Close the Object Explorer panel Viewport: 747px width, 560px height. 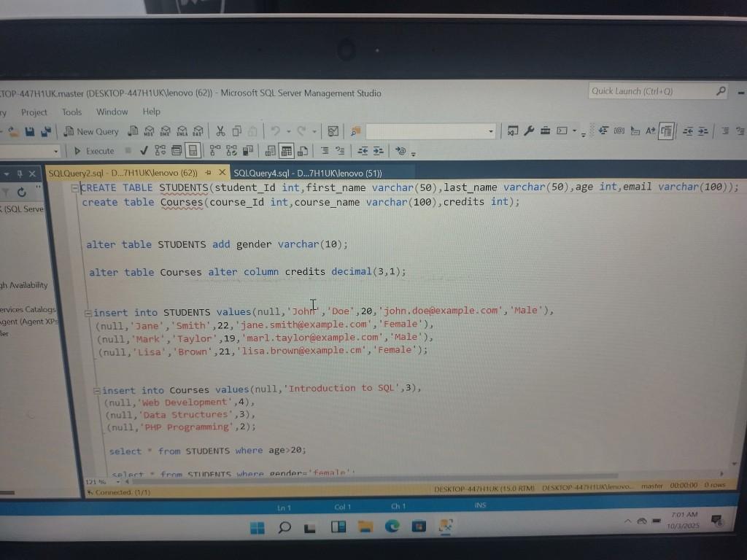[32, 174]
